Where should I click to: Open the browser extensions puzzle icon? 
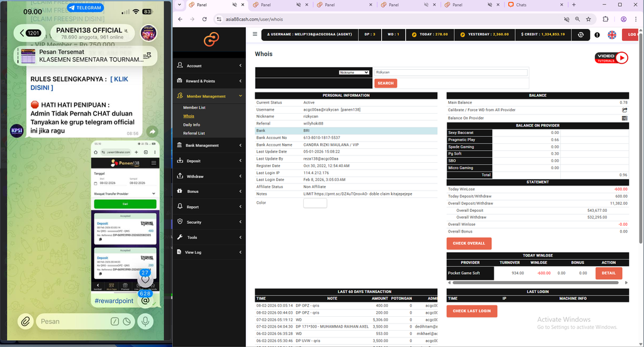tap(606, 19)
